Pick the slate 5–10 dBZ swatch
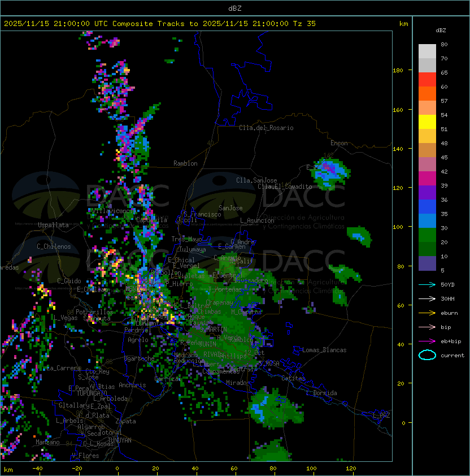 [427, 263]
